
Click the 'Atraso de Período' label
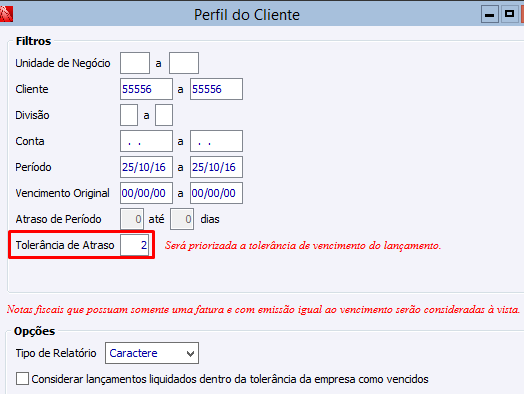58,219
